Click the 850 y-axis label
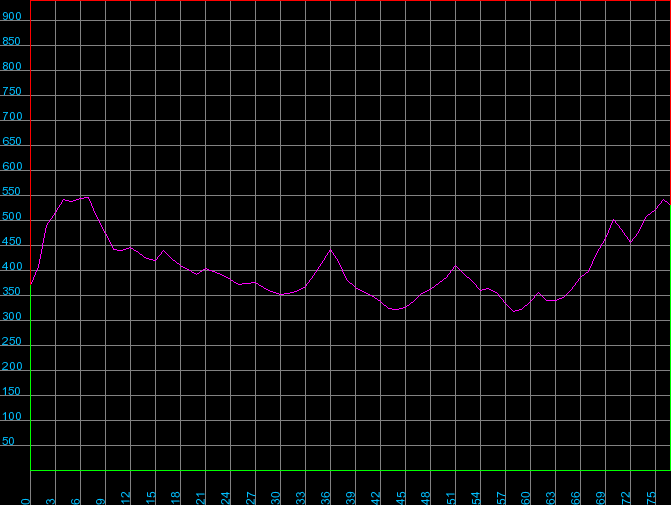The width and height of the screenshot is (671, 505). (x=12, y=42)
